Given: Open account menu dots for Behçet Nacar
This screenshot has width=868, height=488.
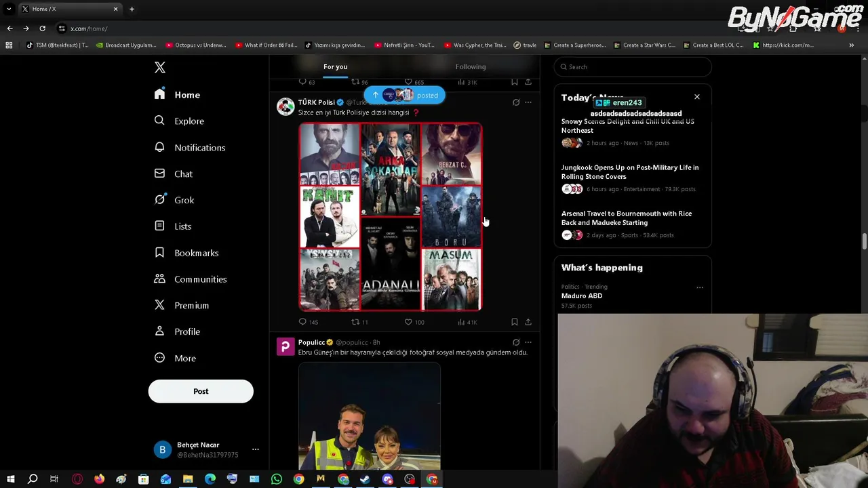Looking at the screenshot, I should (256, 449).
